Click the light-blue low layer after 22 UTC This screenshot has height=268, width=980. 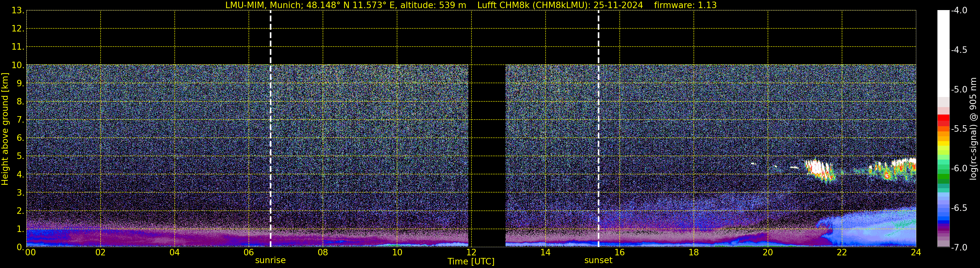coord(875,228)
